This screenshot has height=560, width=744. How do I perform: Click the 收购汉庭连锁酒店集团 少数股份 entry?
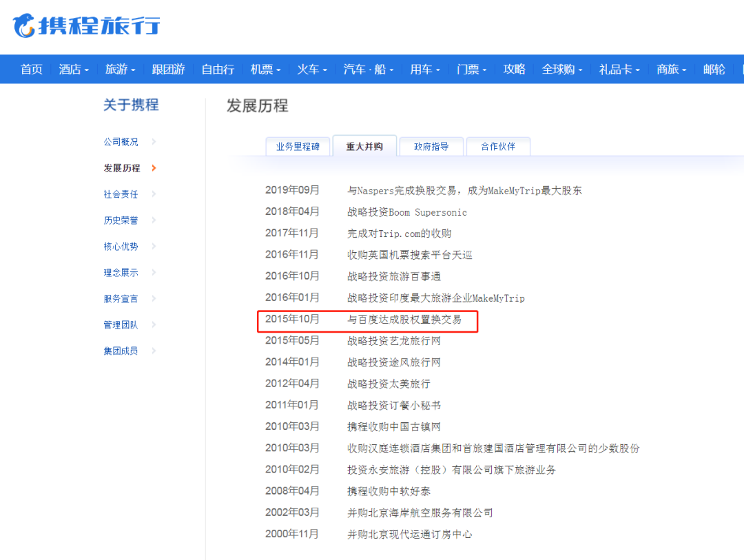[x=493, y=448]
